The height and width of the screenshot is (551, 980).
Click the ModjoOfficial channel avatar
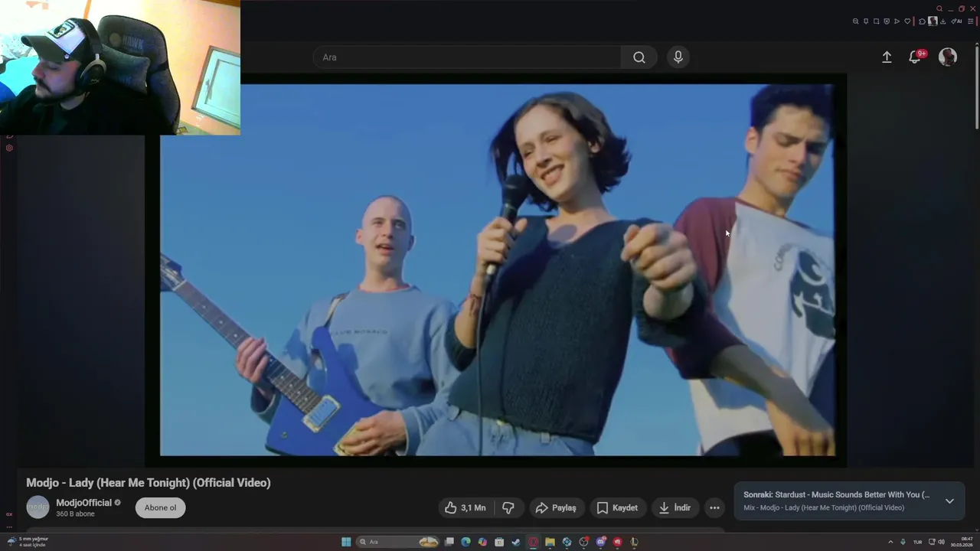(38, 507)
